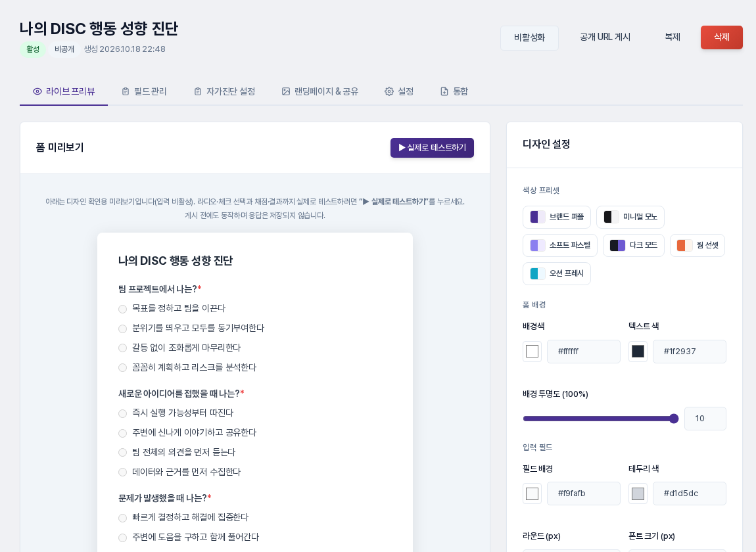Open the 필드 배경 color swatch
Viewport: 756px width, 552px height.
[x=532, y=494]
